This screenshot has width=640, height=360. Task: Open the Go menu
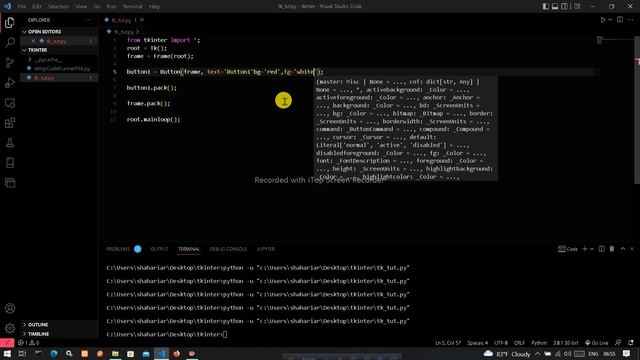coord(97,7)
